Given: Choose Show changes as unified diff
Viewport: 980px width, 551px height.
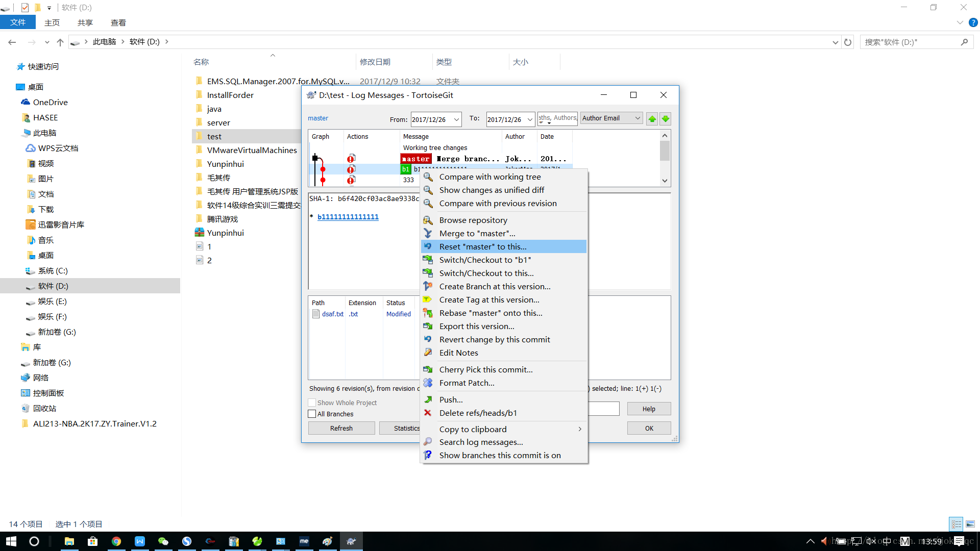Looking at the screenshot, I should pos(503,190).
